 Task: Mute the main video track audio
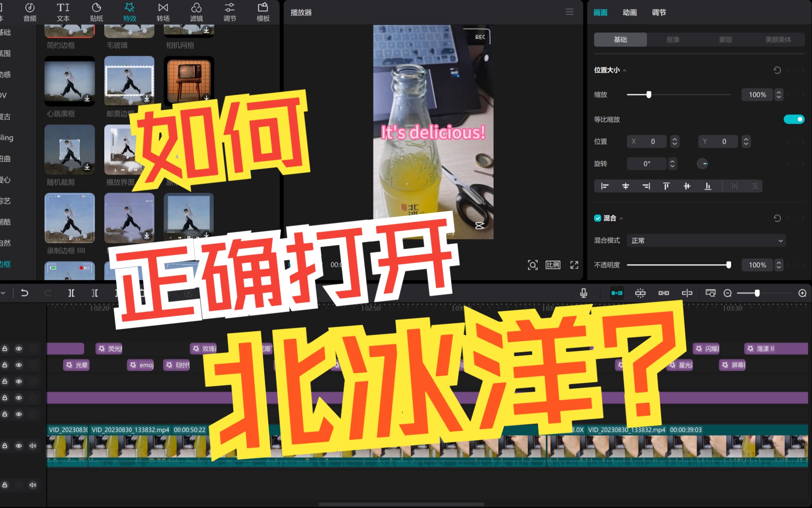pyautogui.click(x=33, y=446)
